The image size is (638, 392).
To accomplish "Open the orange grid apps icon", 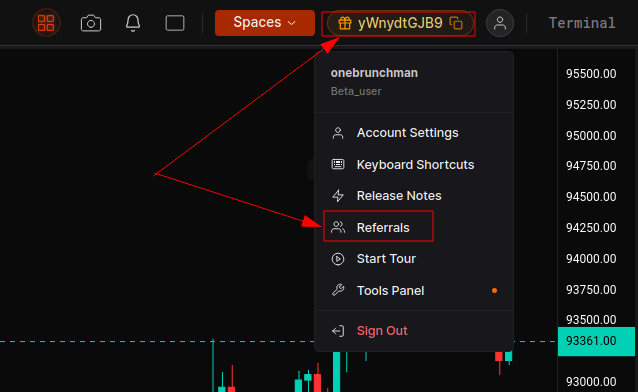I will [46, 23].
